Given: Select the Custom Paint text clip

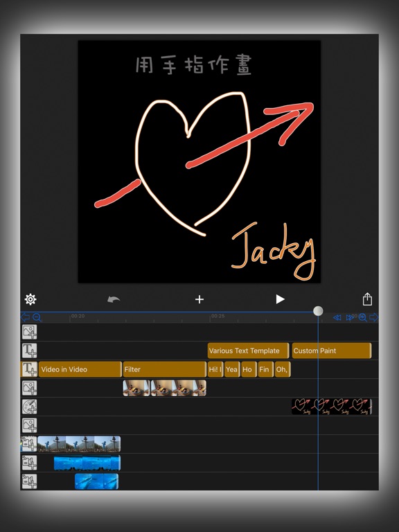Looking at the screenshot, I should [x=332, y=351].
